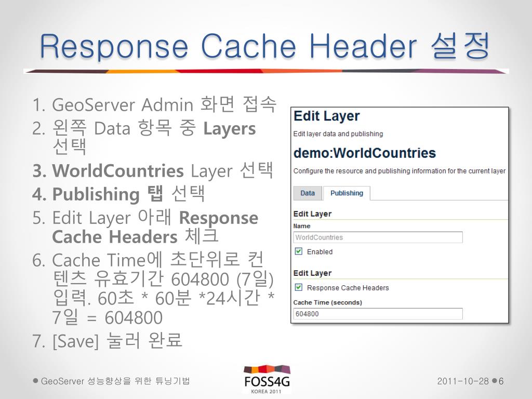This screenshot has width=532, height=399.
Task: Click 'Edit layer data and publishing' text
Action: click(x=338, y=134)
